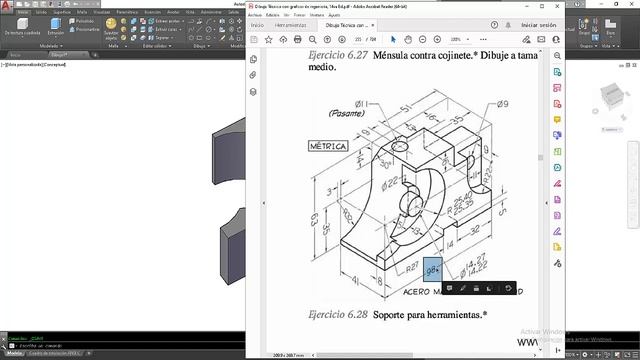Open Archivo menu in Acrobat Reader

(x=255, y=15)
